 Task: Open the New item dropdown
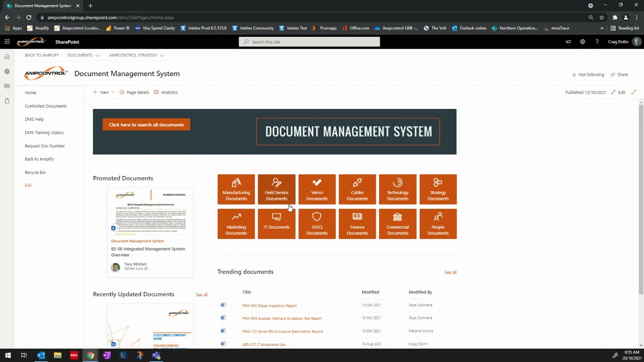[x=104, y=92]
